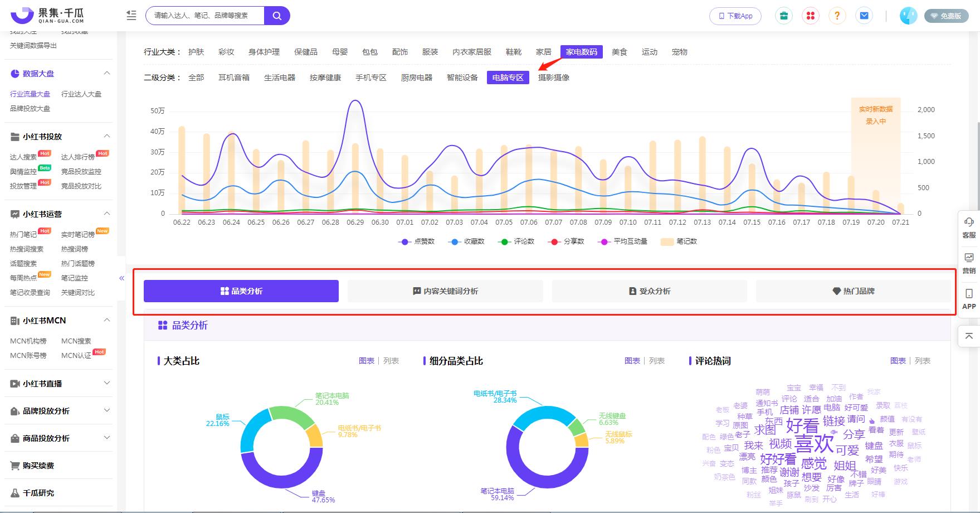Toggle 笔记数 legend series
The height and width of the screenshot is (513, 980).
point(679,241)
